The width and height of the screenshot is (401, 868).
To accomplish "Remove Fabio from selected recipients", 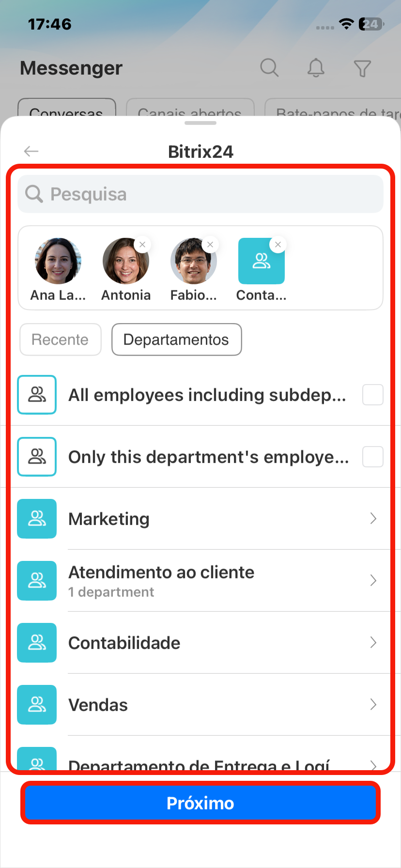I will coord(210,245).
